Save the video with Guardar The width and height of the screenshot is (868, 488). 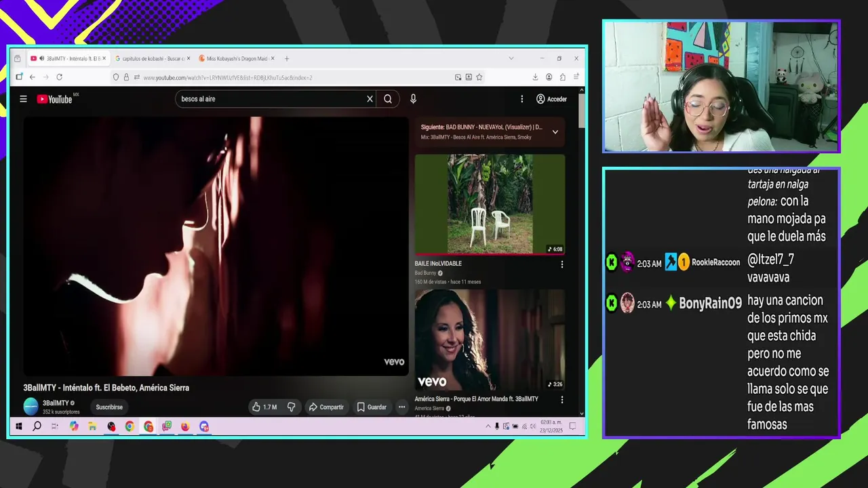(372, 407)
